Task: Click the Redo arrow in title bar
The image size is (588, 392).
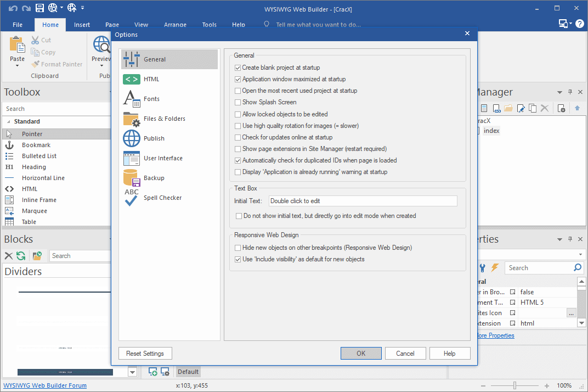Action: coord(26,8)
